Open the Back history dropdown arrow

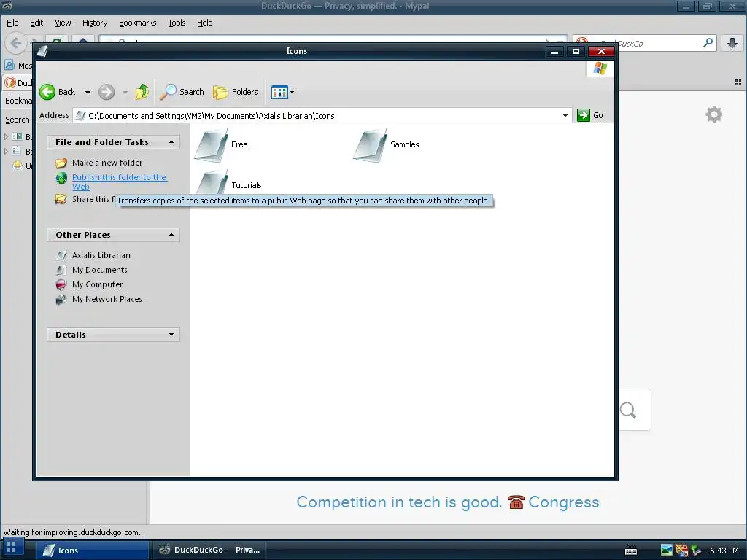click(88, 93)
